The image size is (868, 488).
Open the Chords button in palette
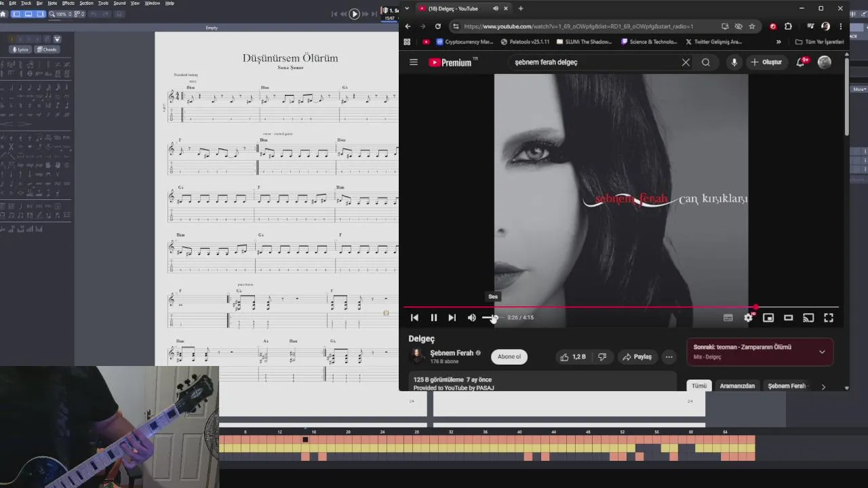click(x=47, y=49)
